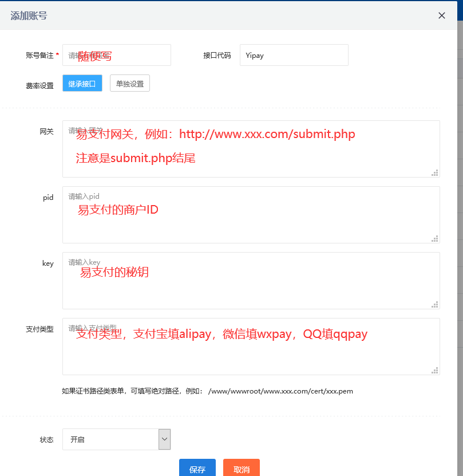This screenshot has height=476, width=463.
Task: Switch 费率设置 to 单独设置
Action: [x=129, y=82]
